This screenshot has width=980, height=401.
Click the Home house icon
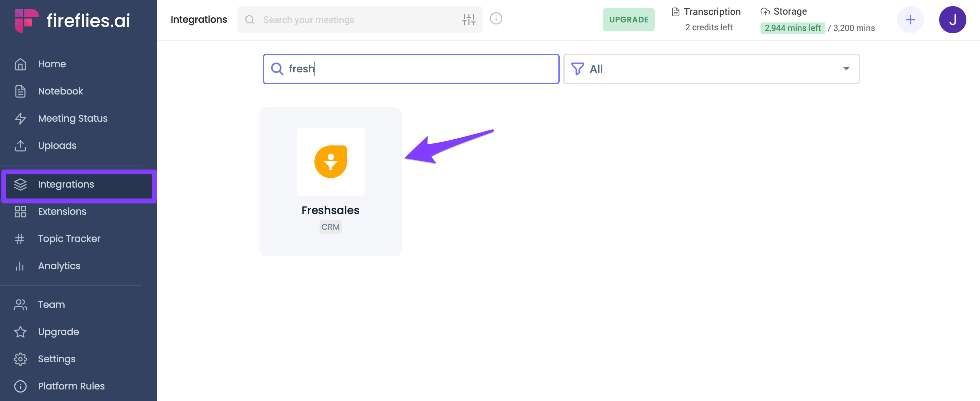[20, 64]
